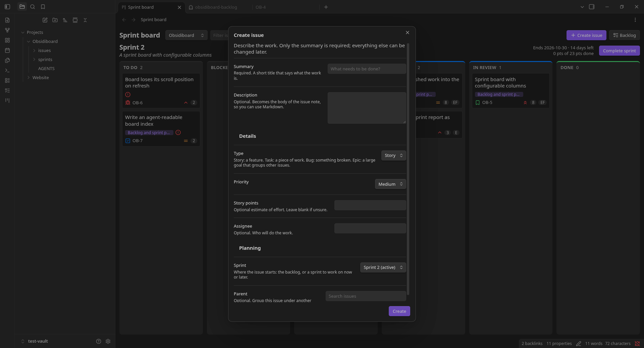Click the canvas grid icon in the ribbon
Viewport: 644px width, 348px height.
tap(7, 40)
